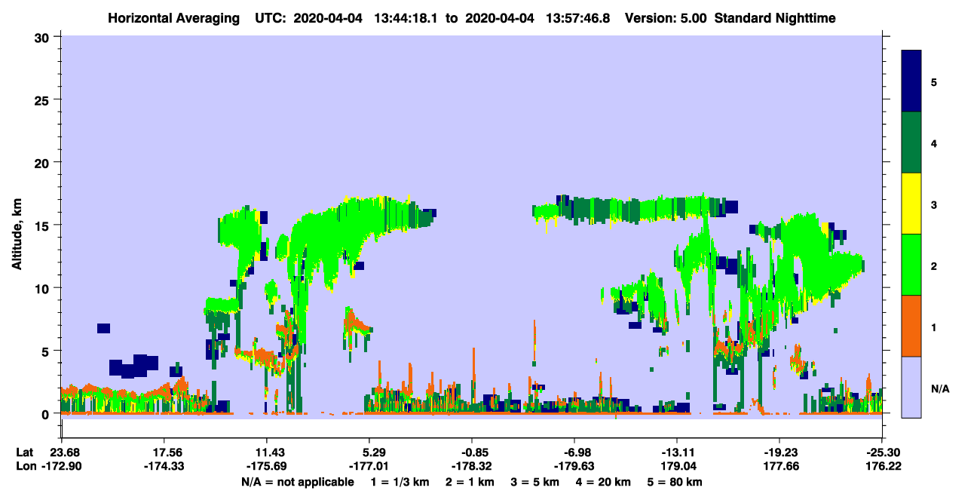This screenshot has width=980, height=503.
Task: Click the y-axis tick label 30
Action: coord(43,37)
